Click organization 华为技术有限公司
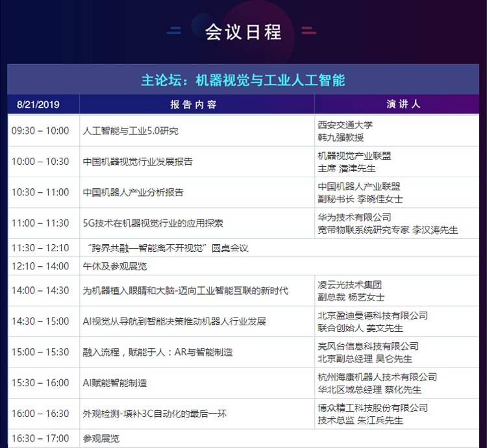Viewport: 487px width, 448px height. coord(354,217)
